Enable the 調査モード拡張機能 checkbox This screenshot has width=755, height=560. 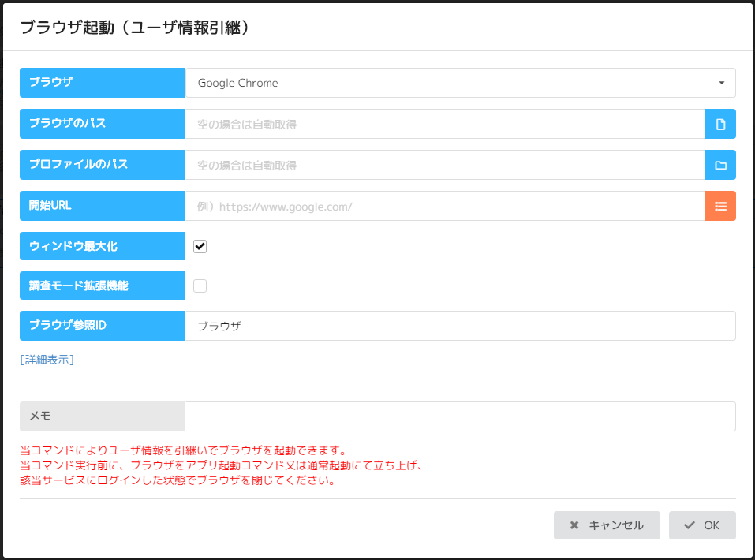(200, 285)
